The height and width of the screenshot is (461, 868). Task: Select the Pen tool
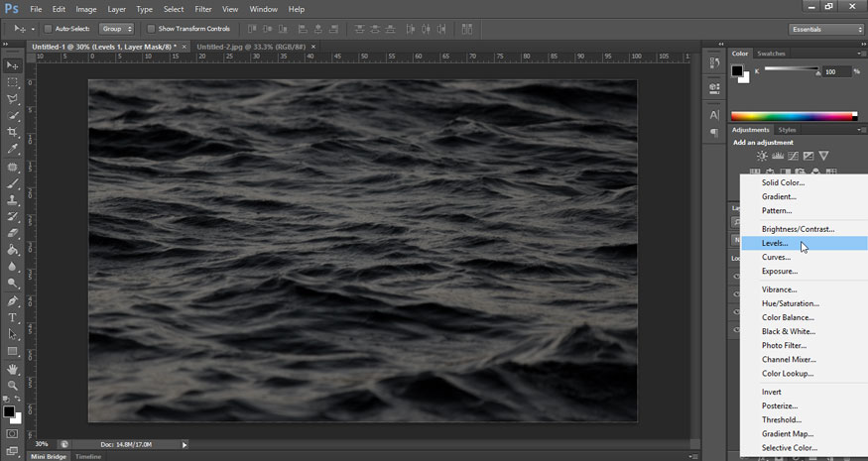12,301
